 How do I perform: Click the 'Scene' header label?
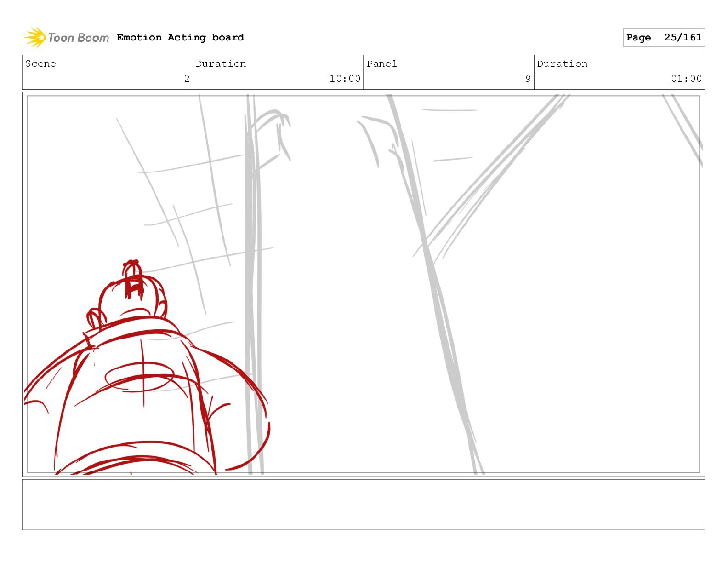(x=40, y=63)
